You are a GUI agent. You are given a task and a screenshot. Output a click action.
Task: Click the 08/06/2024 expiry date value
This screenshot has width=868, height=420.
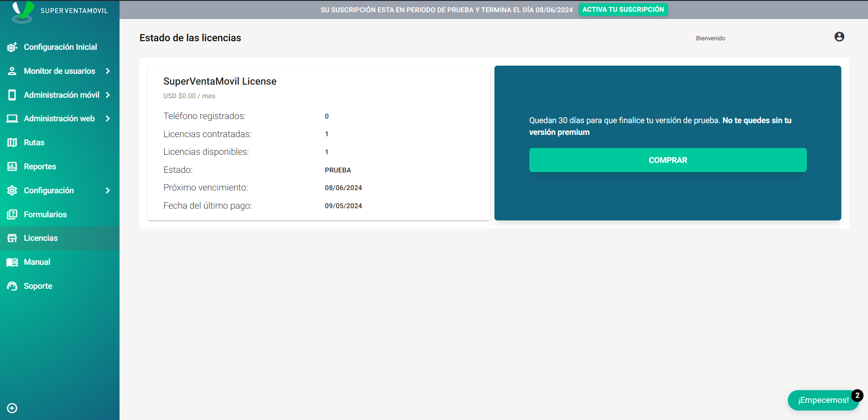click(x=343, y=188)
